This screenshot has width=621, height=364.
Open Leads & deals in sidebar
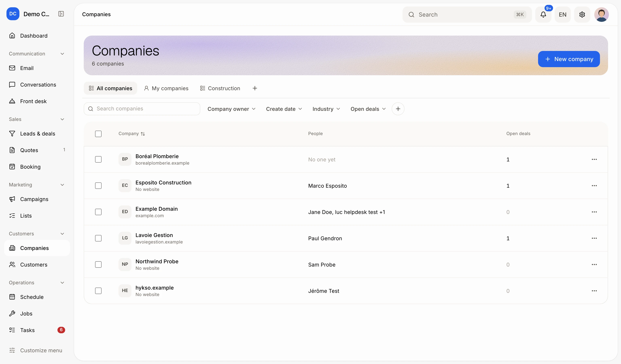37,134
